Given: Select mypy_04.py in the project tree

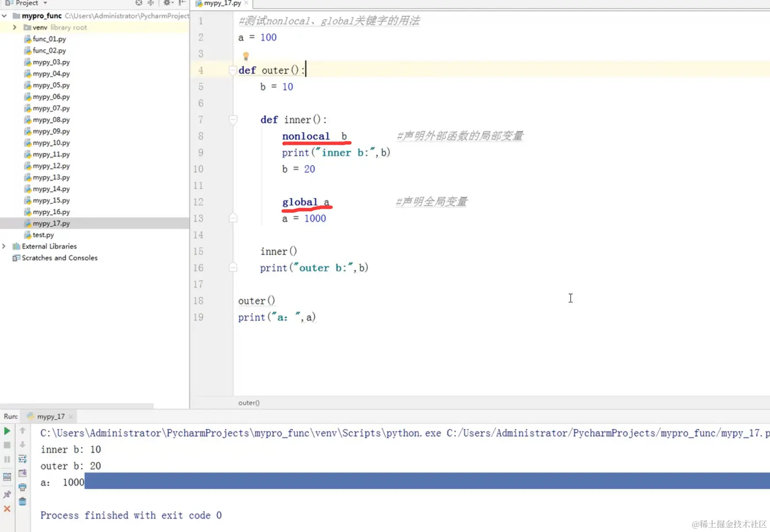Looking at the screenshot, I should 51,74.
